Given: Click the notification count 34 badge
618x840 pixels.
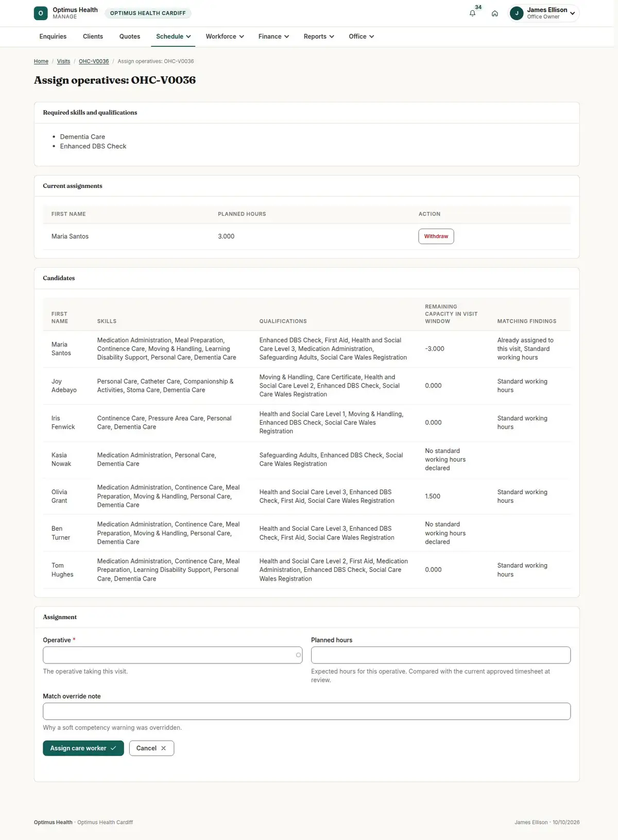Looking at the screenshot, I should pos(478,7).
